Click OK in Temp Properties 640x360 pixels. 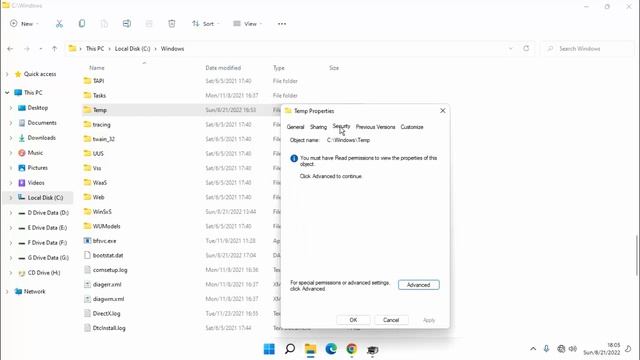pyautogui.click(x=353, y=320)
